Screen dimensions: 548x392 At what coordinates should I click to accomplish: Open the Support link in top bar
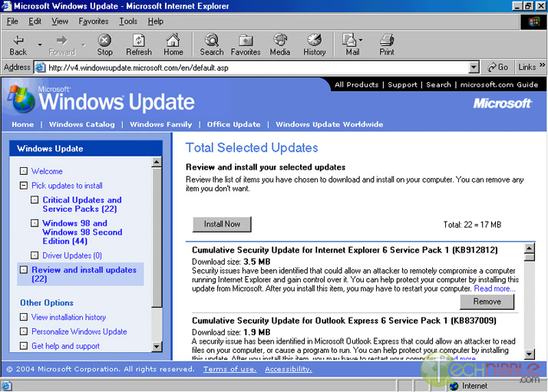pos(402,84)
